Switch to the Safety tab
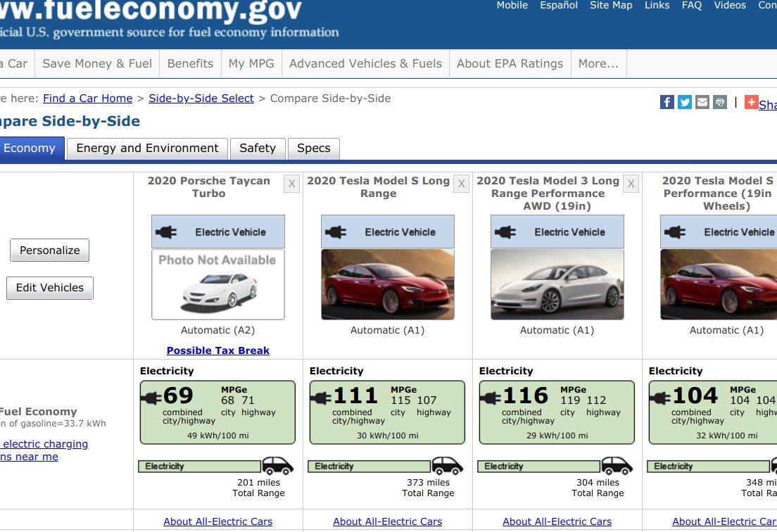The height and width of the screenshot is (532, 777). coord(258,148)
